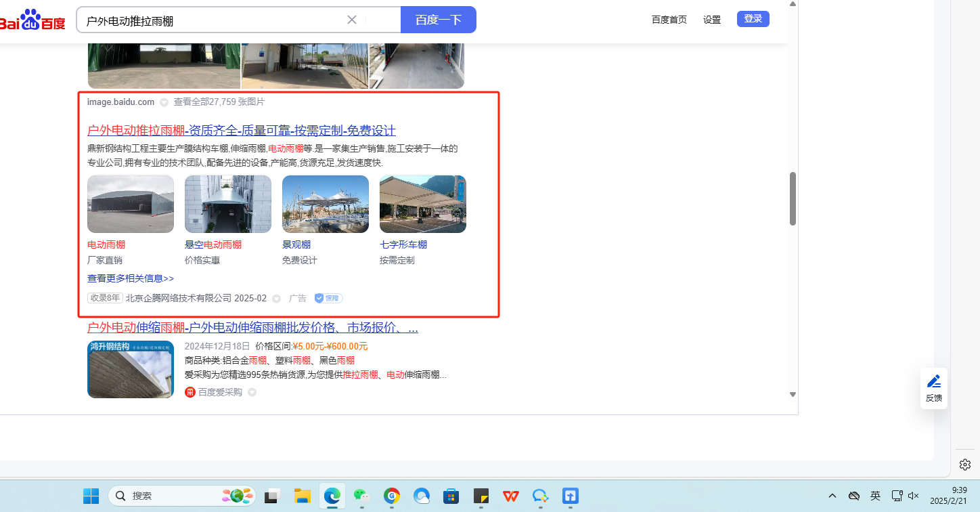Click the 百度一下 search button
This screenshot has width=980, height=512.
[439, 20]
